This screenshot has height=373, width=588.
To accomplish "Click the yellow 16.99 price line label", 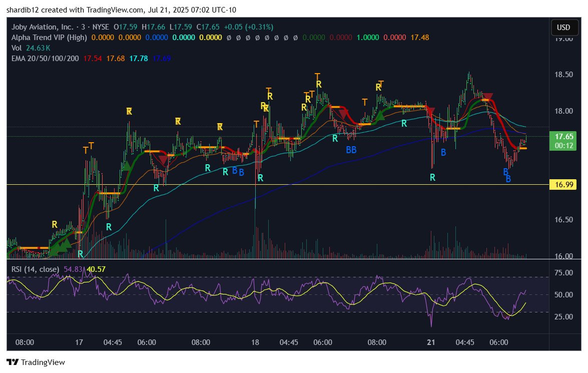I will [x=562, y=184].
